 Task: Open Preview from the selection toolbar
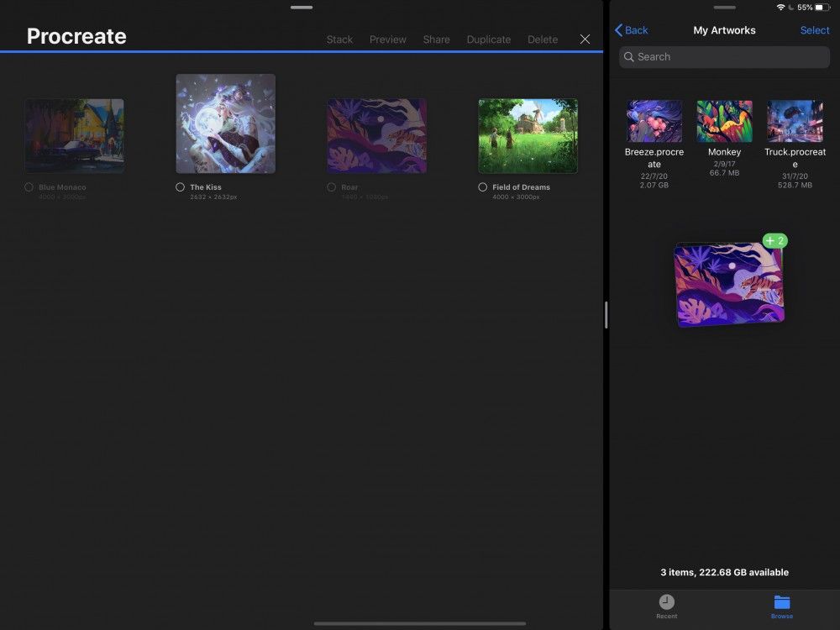coord(387,39)
